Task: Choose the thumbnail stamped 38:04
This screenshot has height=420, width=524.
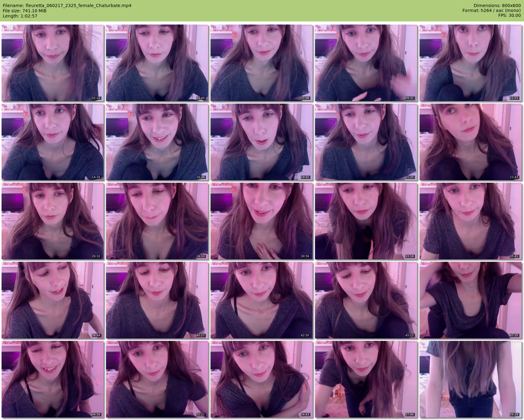Action: [x=52, y=300]
